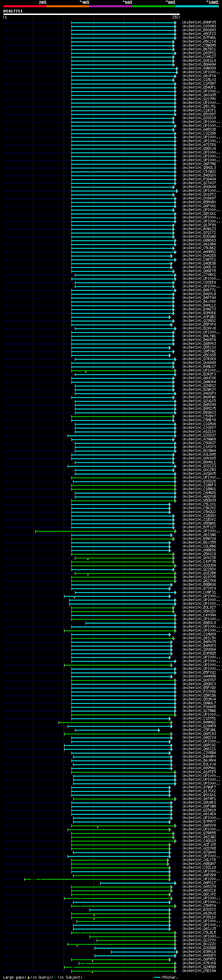Screen dimensions: 222x980
Task: Click the orange ~40% identity color segment
Action: (68, 6)
